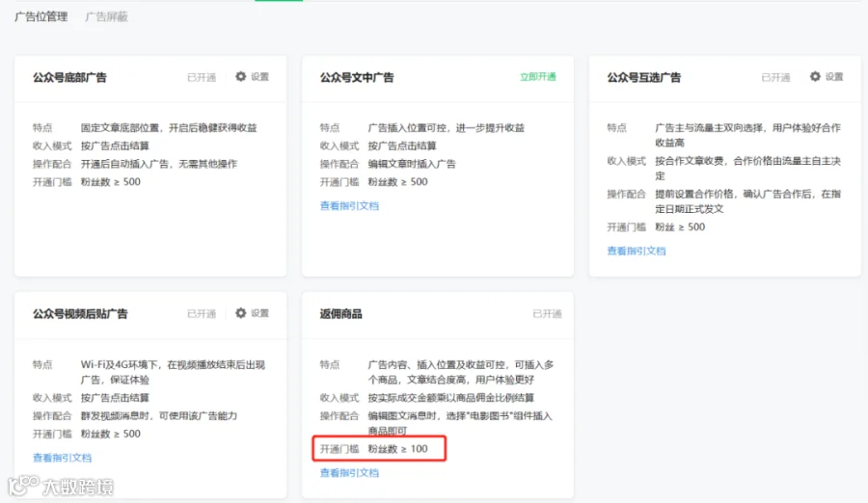Viewport: 868px width, 503px height.
Task: Click the 大数跨境 watermark logo
Action: coord(61,486)
